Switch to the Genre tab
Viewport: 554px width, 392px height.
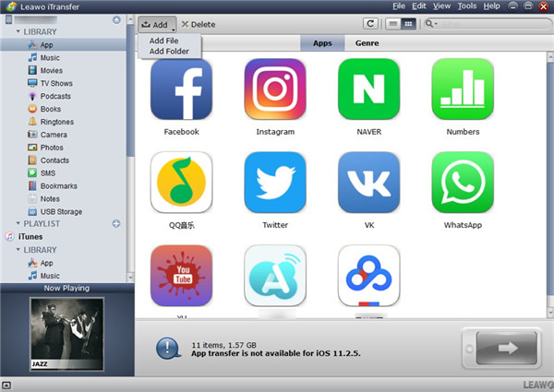[367, 43]
